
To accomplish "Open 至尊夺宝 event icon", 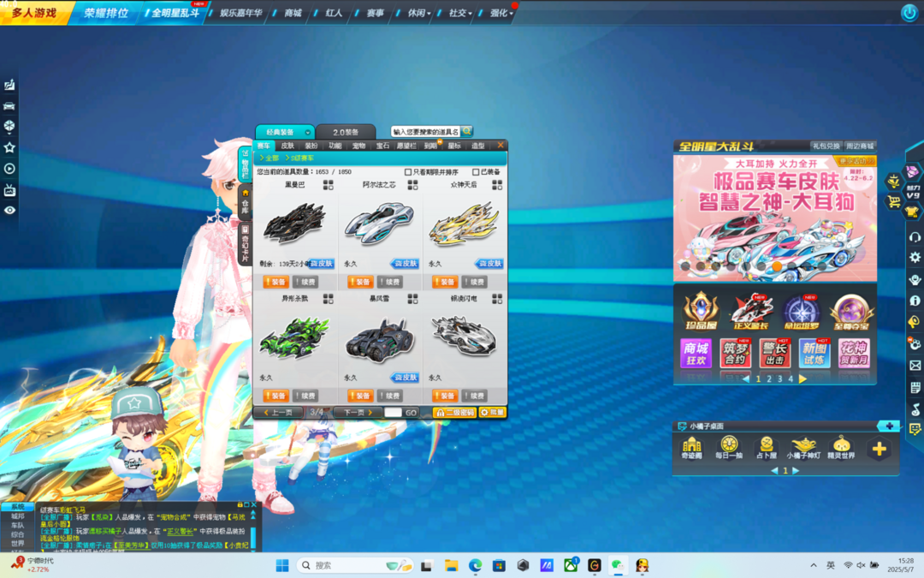I will 851,311.
